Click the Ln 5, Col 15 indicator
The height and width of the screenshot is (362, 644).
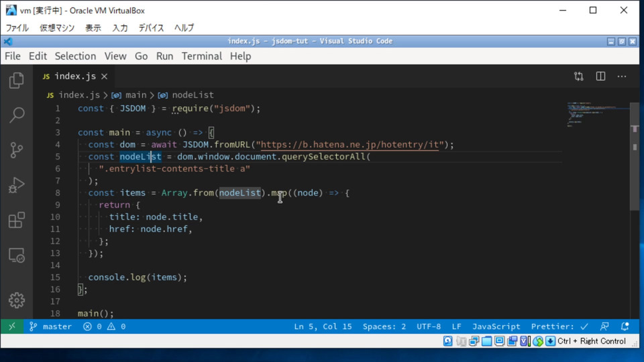[323, 326]
